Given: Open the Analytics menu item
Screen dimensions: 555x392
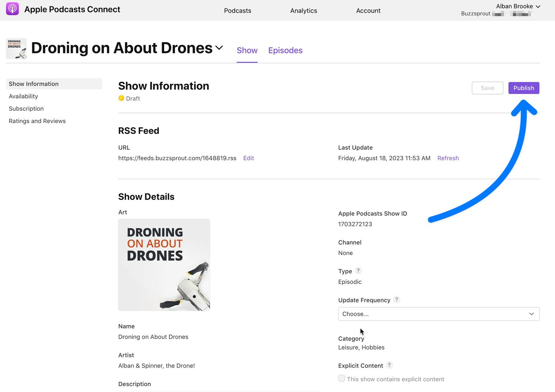Looking at the screenshot, I should (303, 11).
